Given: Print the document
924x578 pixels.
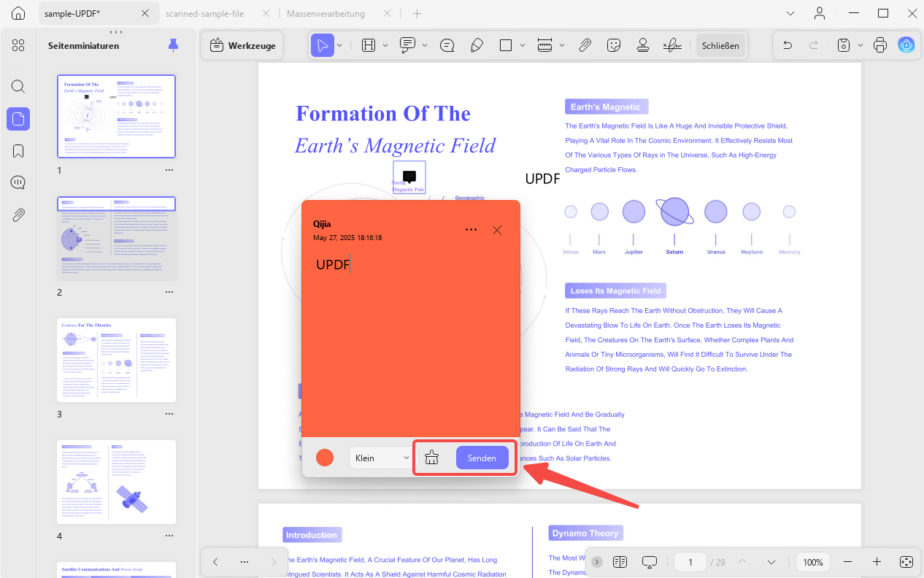Looking at the screenshot, I should (880, 45).
